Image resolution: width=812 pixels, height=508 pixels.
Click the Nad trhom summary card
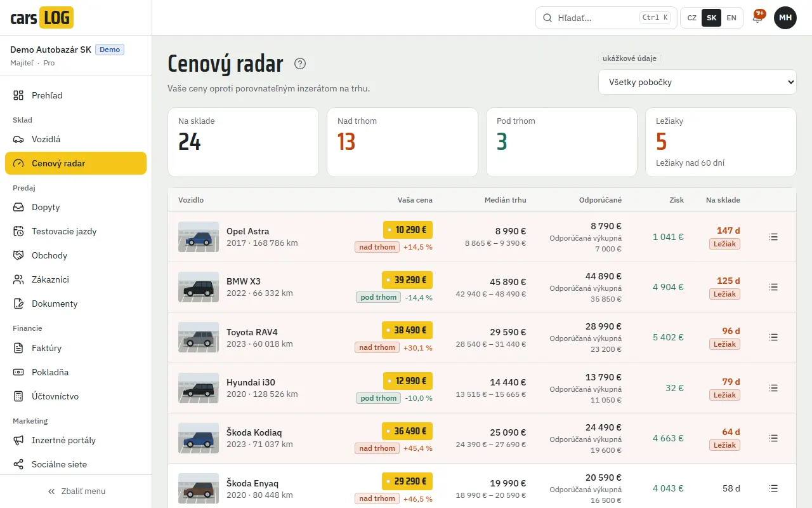(x=402, y=142)
